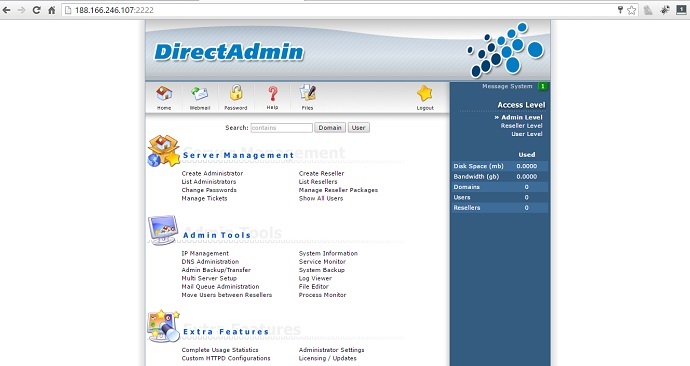Viewport: 690px width, 366px height.
Task: Open Manage Reseller Packages link
Action: [338, 190]
